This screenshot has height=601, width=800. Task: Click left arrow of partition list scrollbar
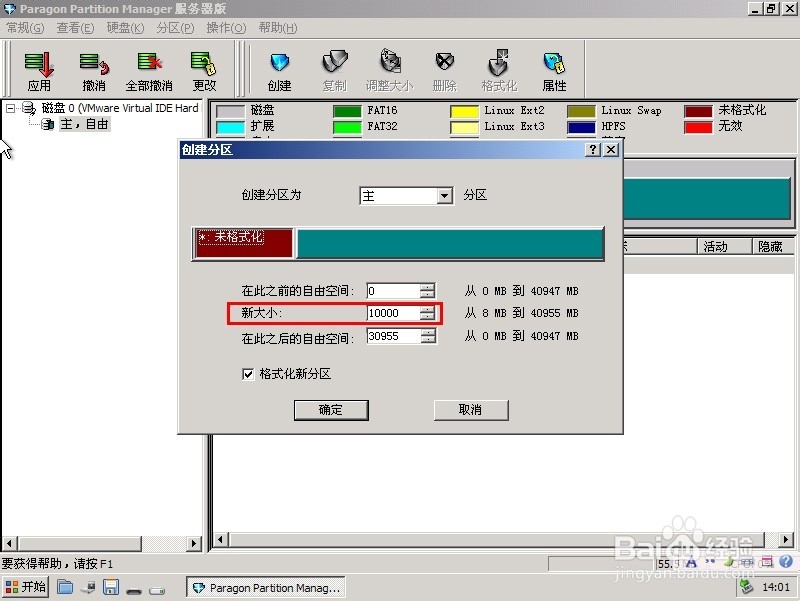coord(220,539)
